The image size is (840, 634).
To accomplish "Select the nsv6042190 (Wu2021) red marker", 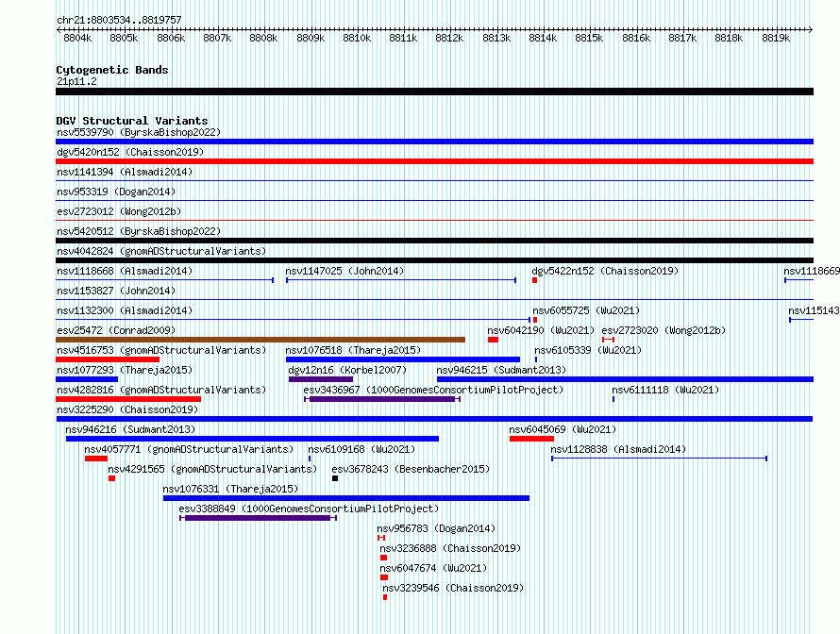I will click(494, 340).
